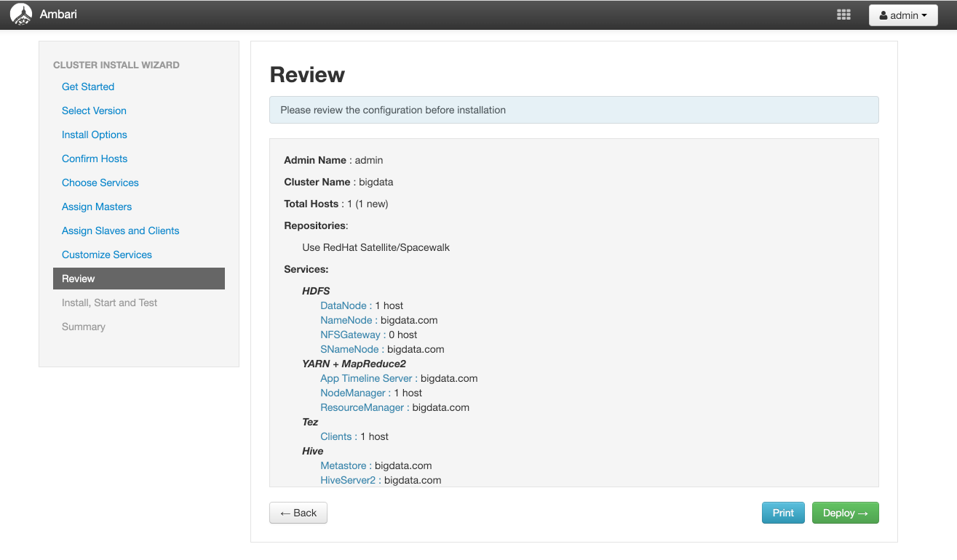The width and height of the screenshot is (957, 560).
Task: Open the App Timeline Server link
Action: 366,378
